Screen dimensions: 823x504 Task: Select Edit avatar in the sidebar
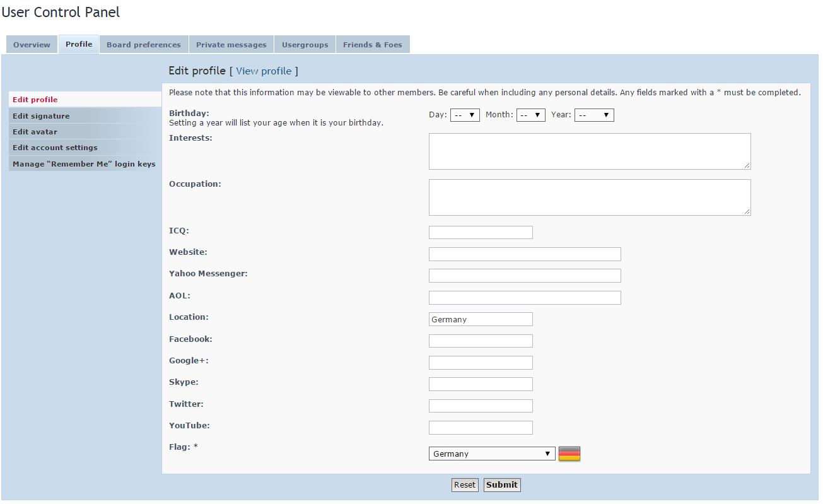[x=35, y=132]
